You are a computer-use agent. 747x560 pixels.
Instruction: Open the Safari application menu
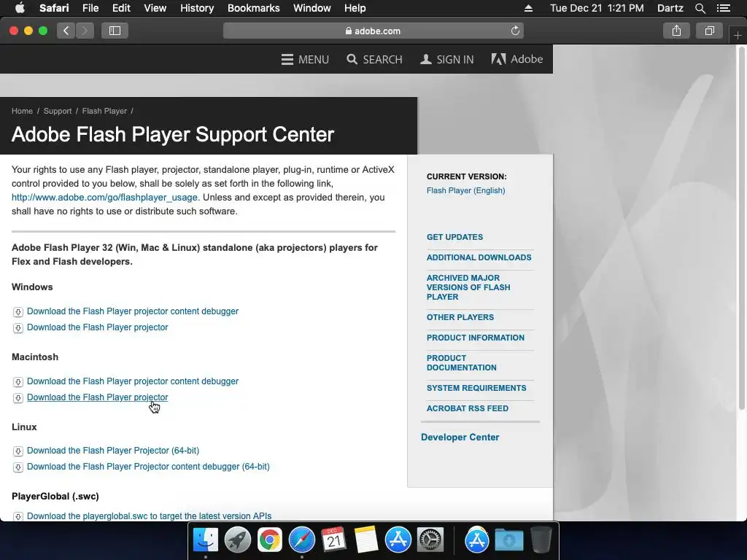point(54,8)
